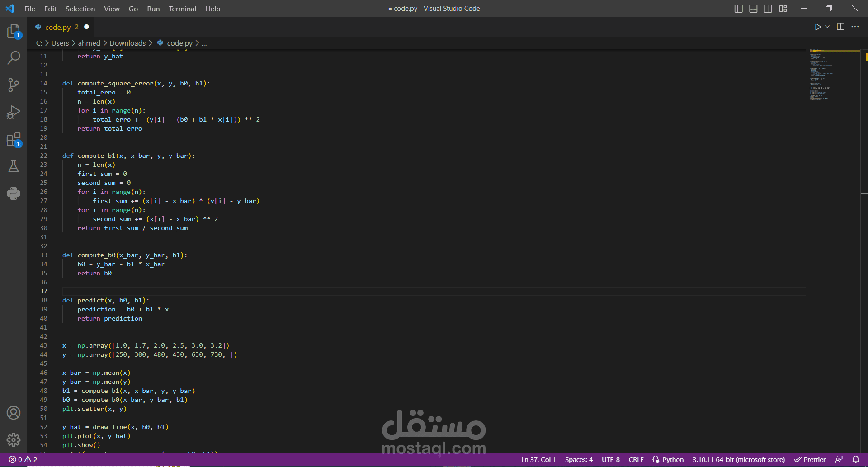Click 'def compute_square_error' function name
868x467 pixels.
point(115,83)
